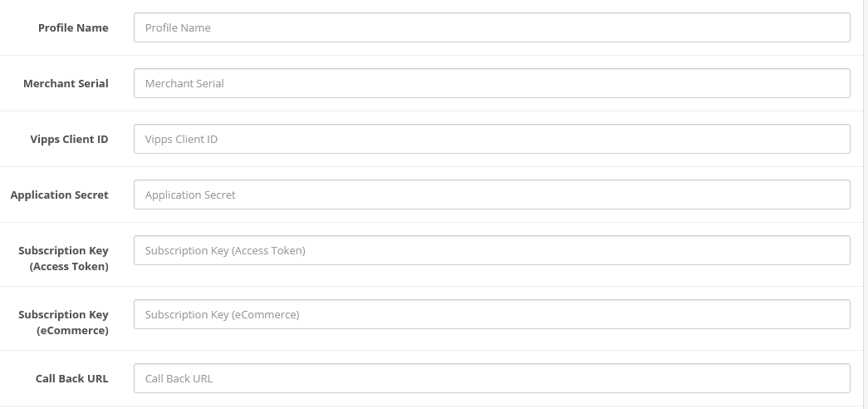Activate the Call Back URL text field
This screenshot has height=409, width=868.
(x=492, y=378)
